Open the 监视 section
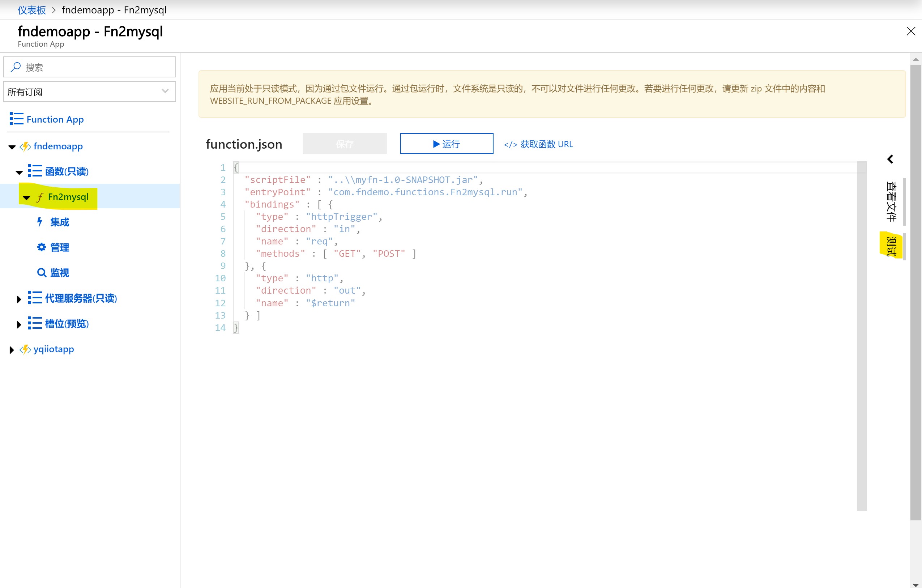922x588 pixels. point(60,273)
